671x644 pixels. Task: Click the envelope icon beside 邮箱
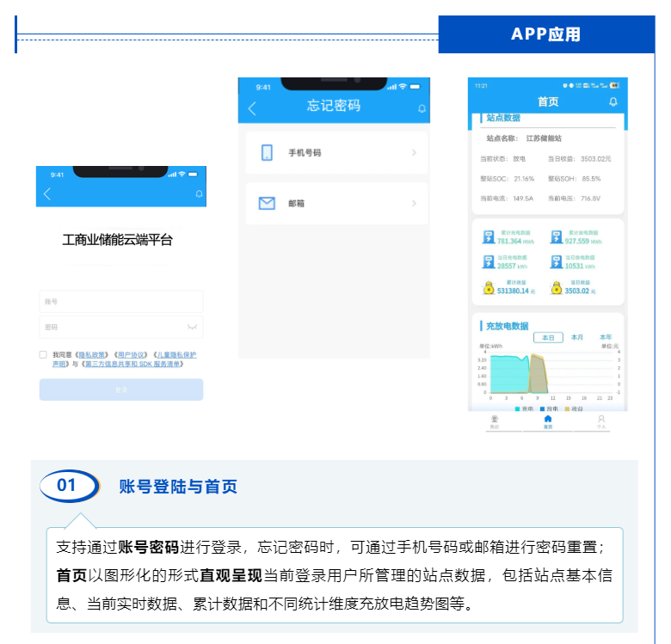click(267, 204)
